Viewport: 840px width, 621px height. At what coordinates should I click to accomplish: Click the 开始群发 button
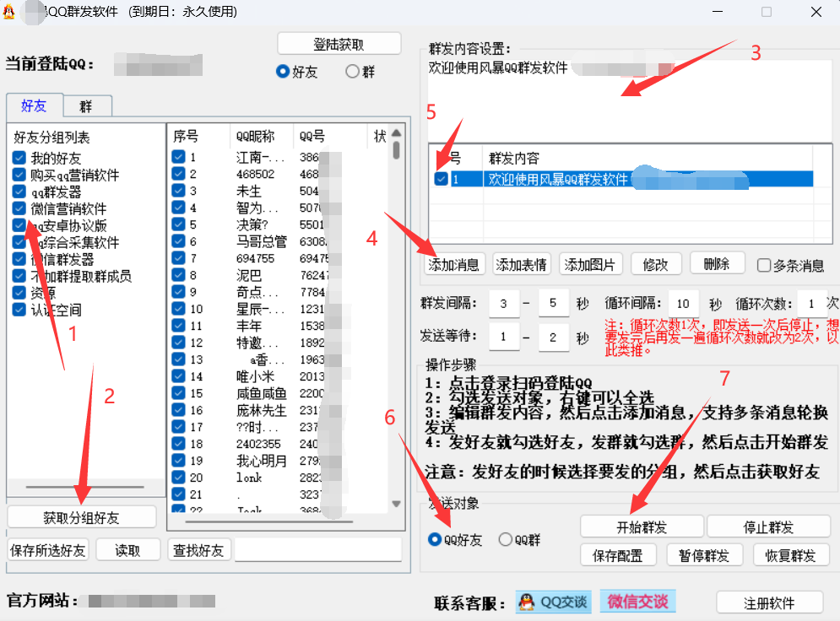coord(642,526)
